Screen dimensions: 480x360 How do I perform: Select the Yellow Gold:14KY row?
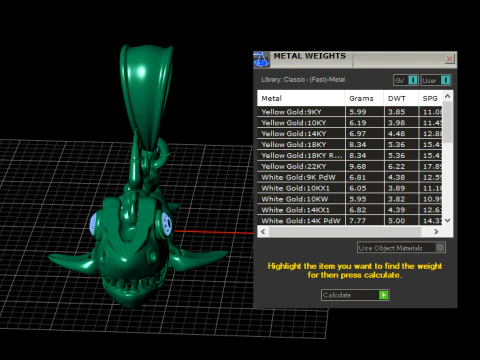350,134
